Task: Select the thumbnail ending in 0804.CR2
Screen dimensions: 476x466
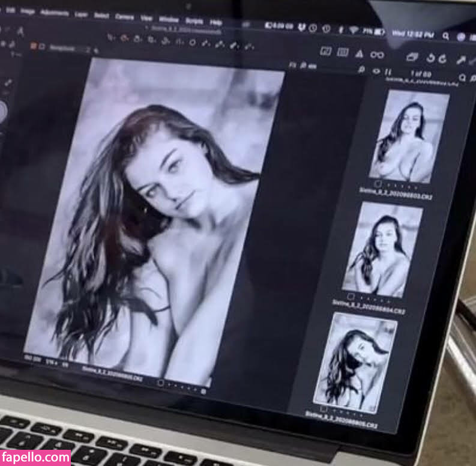Action: [x=382, y=249]
